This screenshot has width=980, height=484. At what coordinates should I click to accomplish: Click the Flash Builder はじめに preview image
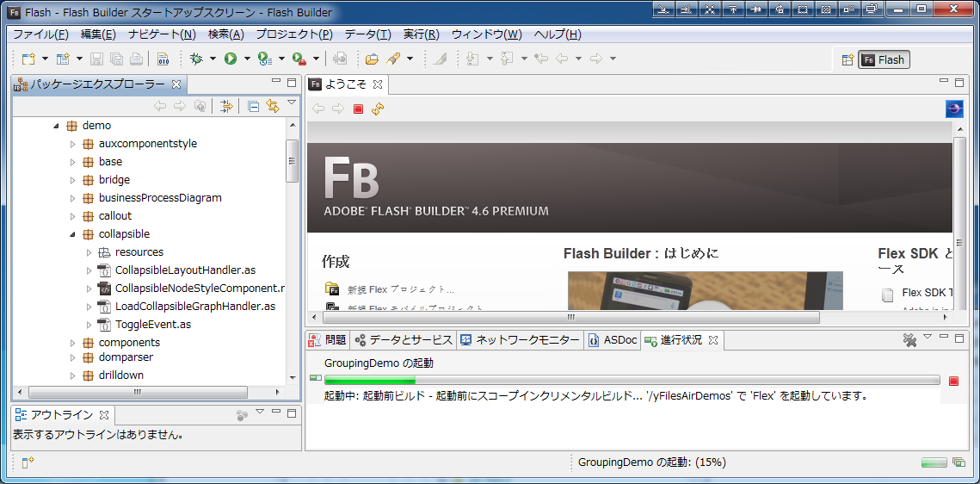click(705, 291)
